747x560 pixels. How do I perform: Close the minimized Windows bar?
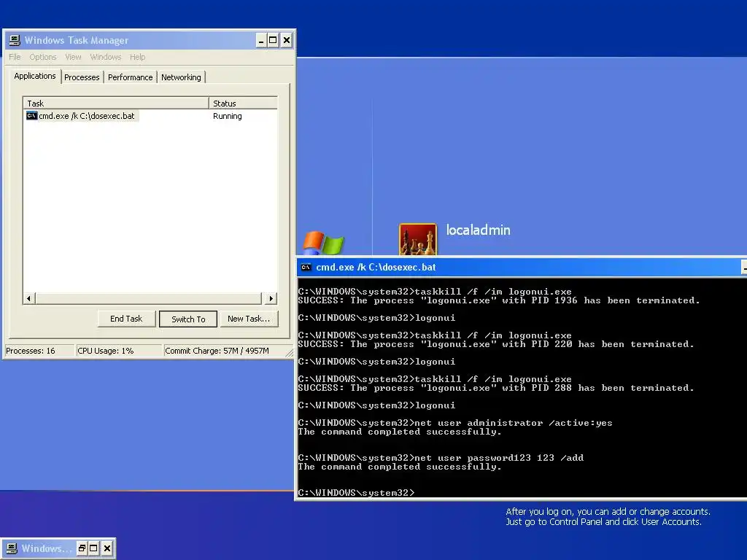point(107,548)
